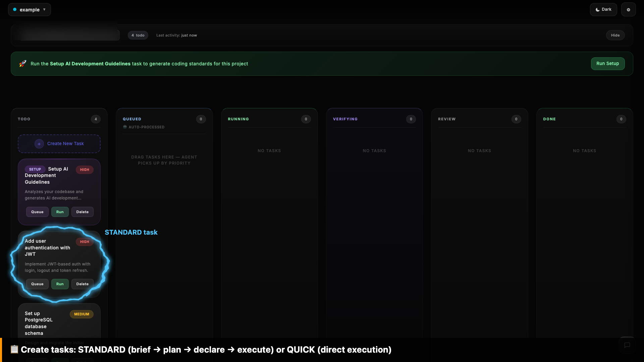This screenshot has height=362, width=644.
Task: Click the MEDIUM badge on the PostgreSQL task
Action: (x=82, y=314)
